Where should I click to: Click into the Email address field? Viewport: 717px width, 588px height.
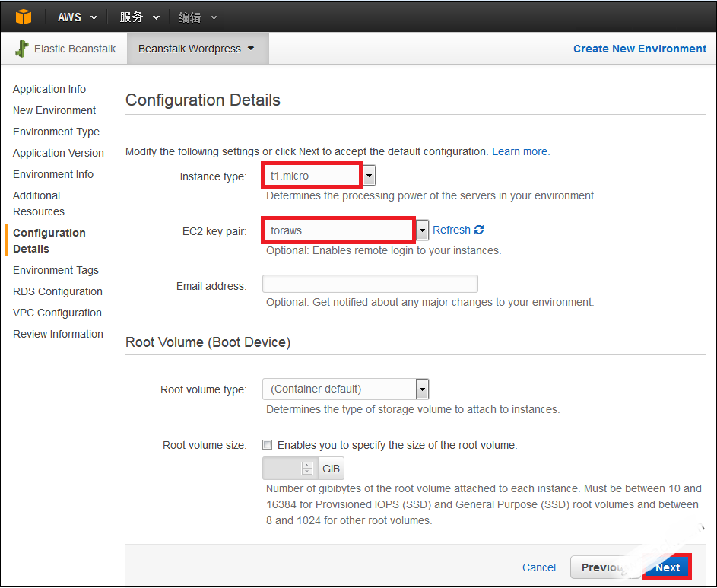coord(370,284)
